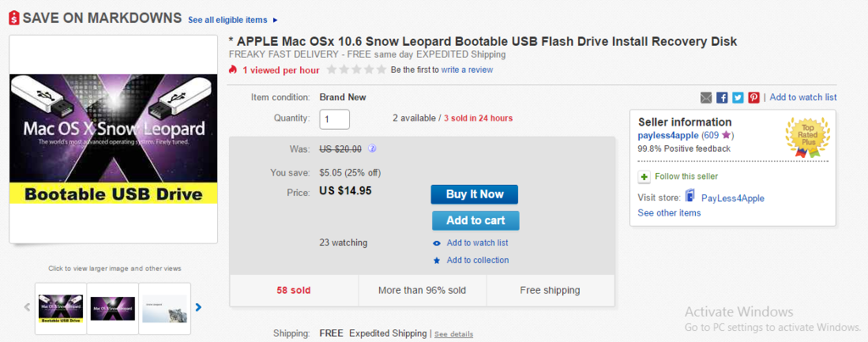This screenshot has height=342, width=868.
Task: Open payless4apple seller profile link
Action: pyautogui.click(x=668, y=135)
